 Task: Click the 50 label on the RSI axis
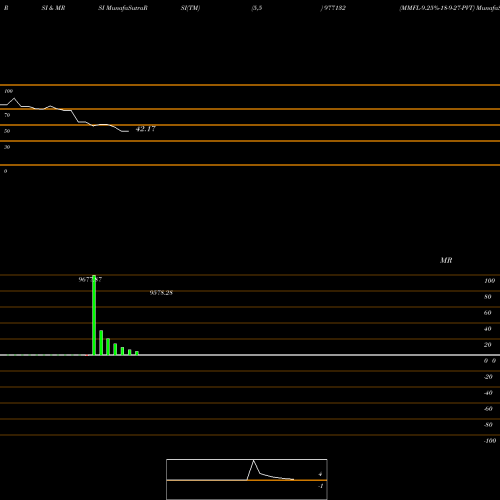point(7,131)
